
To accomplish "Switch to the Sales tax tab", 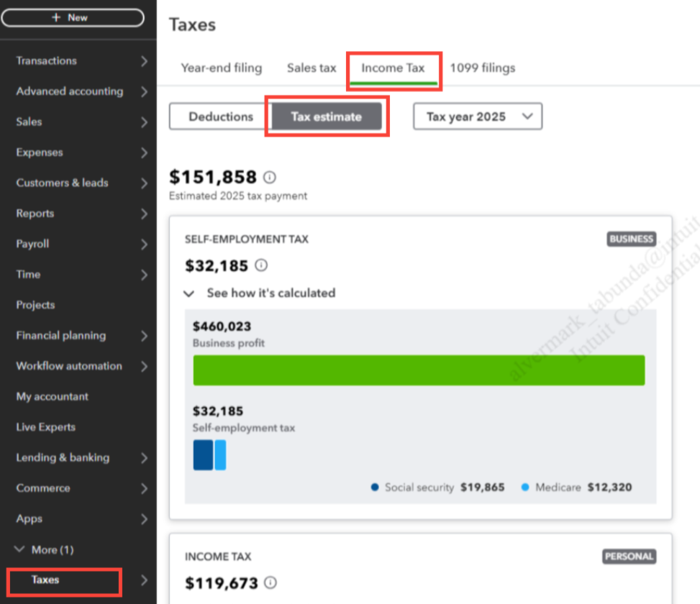I will click(312, 68).
